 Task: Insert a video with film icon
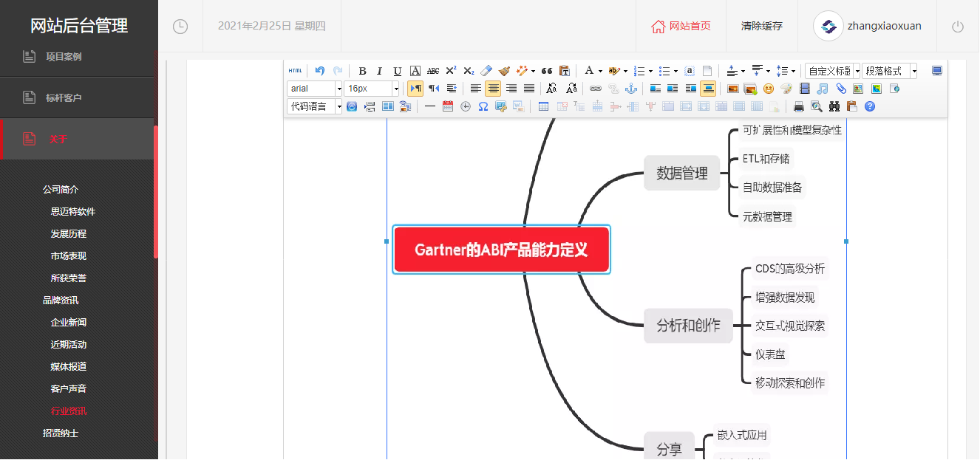[805, 89]
